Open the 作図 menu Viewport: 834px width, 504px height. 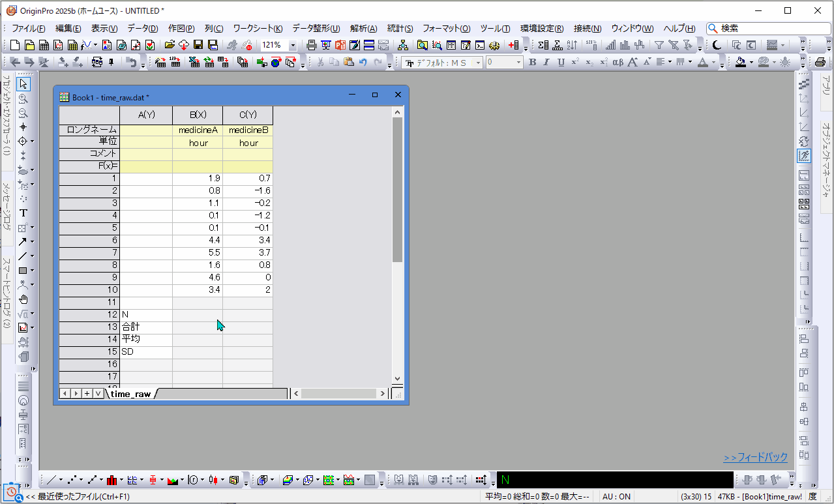(181, 29)
